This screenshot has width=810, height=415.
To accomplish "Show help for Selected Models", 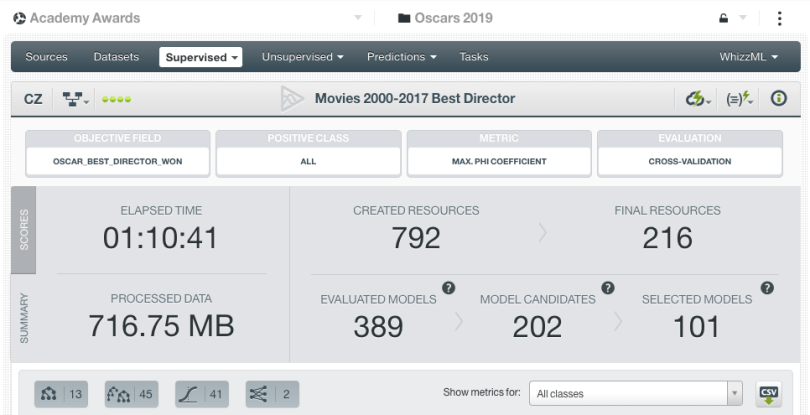I will [x=767, y=288].
